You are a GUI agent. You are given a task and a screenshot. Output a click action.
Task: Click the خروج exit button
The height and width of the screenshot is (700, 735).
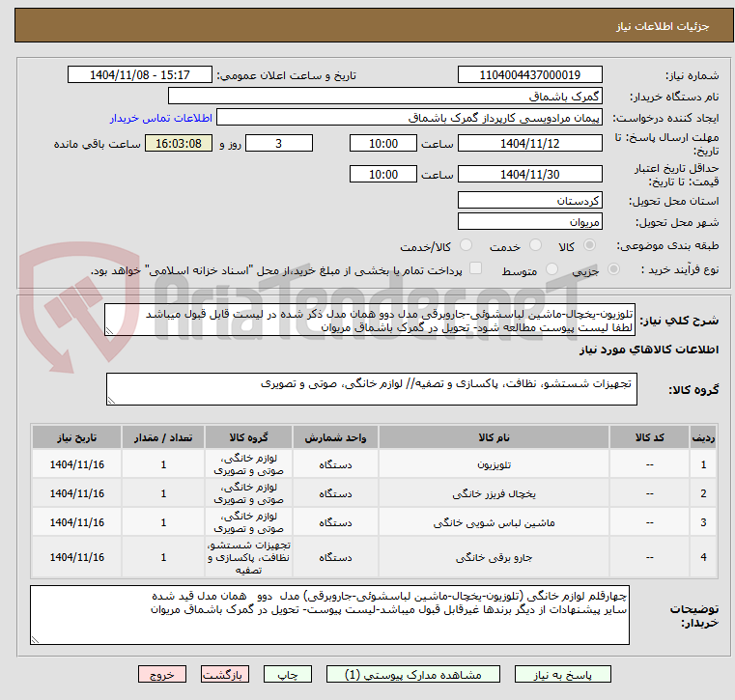pos(161,675)
